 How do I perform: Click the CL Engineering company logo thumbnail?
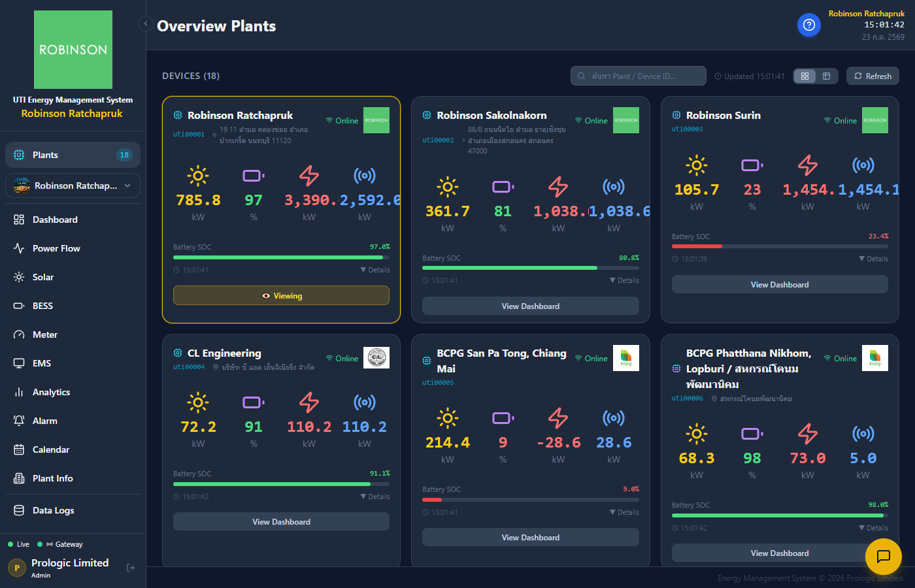(376, 358)
